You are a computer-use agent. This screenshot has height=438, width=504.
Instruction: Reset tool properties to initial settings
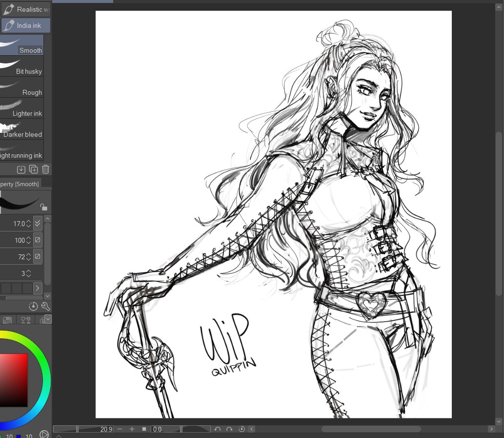click(34, 307)
